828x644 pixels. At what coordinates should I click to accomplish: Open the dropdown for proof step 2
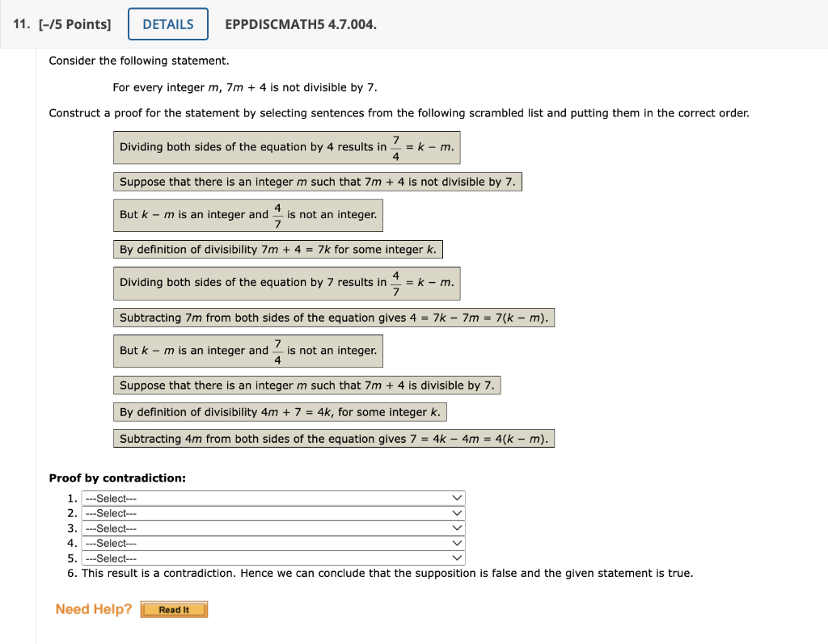(x=275, y=513)
